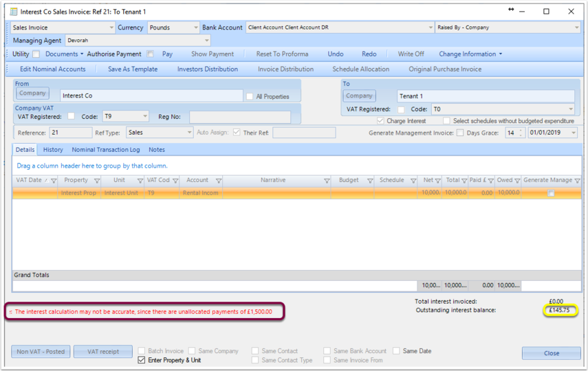588x371 pixels.
Task: Click the Schedule column filter icon
Action: click(x=413, y=181)
